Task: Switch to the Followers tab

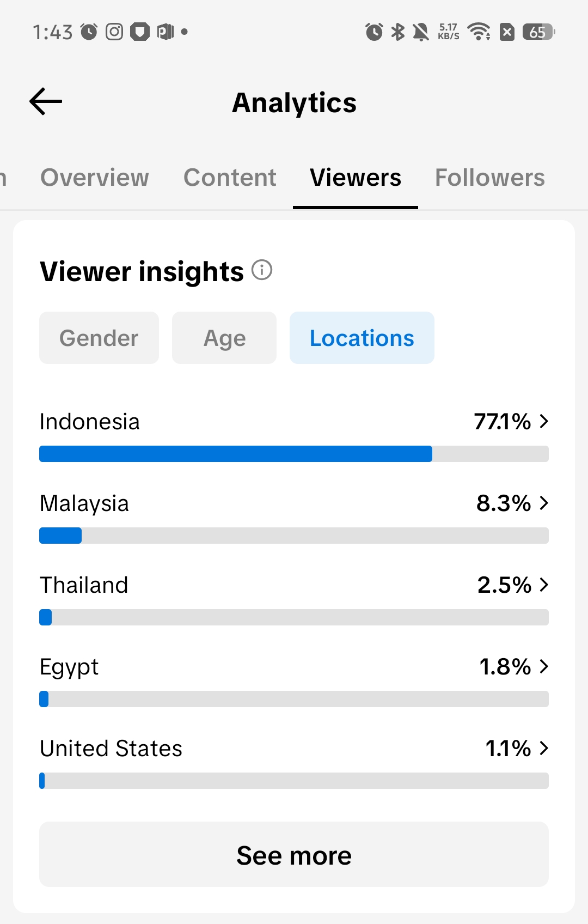Action: point(490,178)
